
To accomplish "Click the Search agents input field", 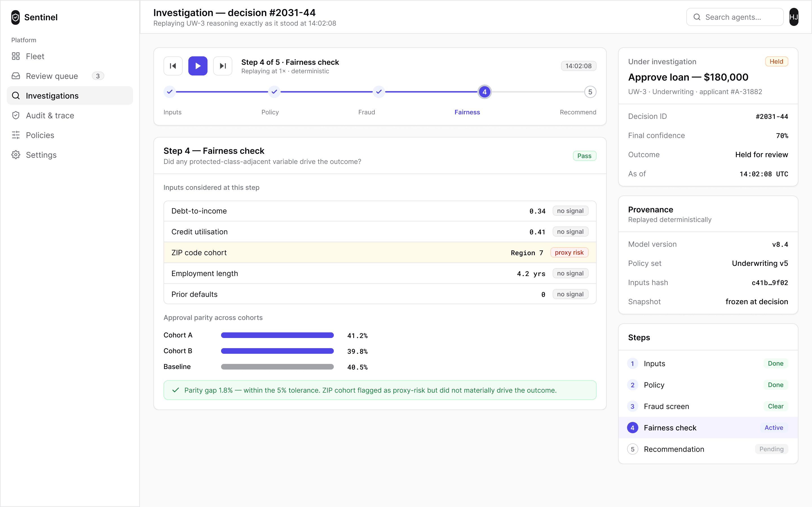I will pos(735,17).
